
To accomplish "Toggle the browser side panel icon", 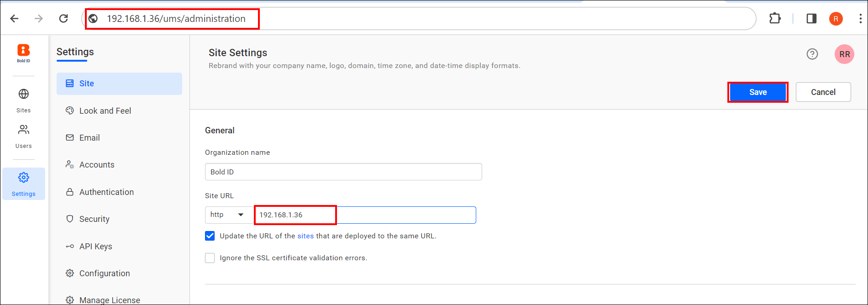I will tap(811, 19).
